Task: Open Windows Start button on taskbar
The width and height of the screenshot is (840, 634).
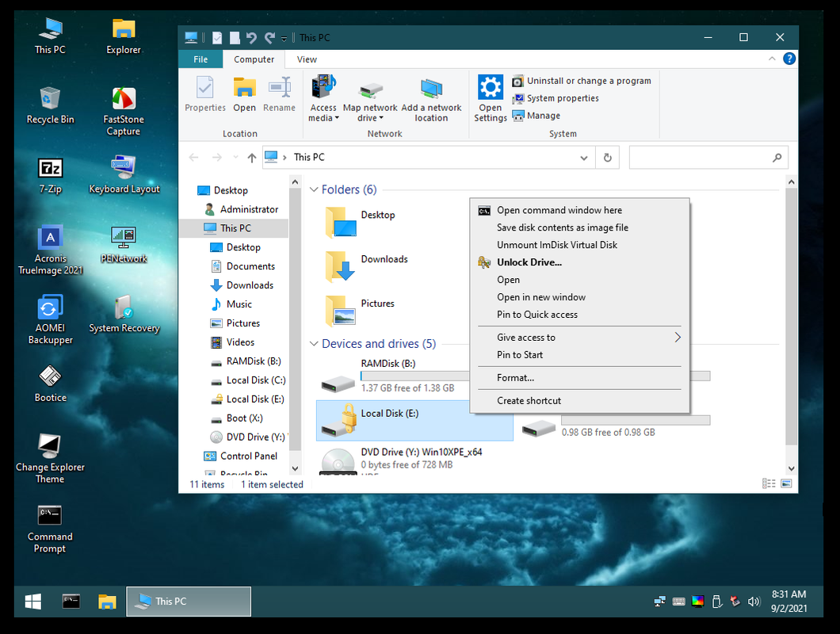Action: click(x=33, y=602)
